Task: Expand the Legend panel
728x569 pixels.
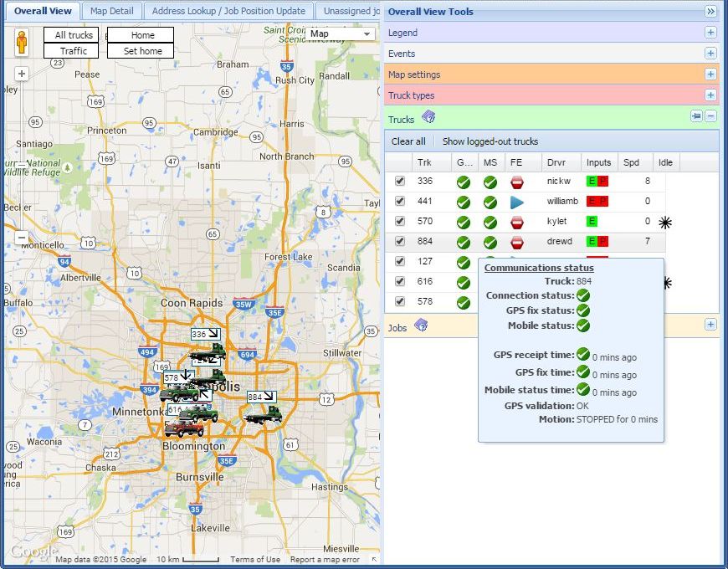Action: 710,33
